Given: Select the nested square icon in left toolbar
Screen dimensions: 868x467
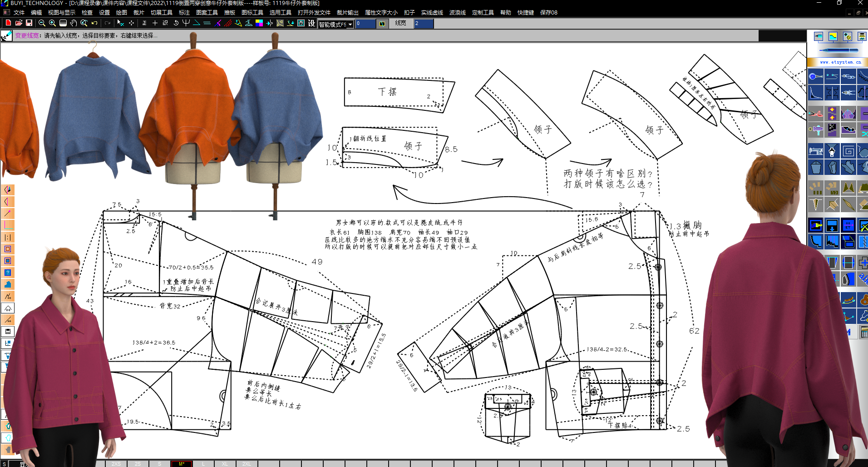Looking at the screenshot, I should click(8, 249).
